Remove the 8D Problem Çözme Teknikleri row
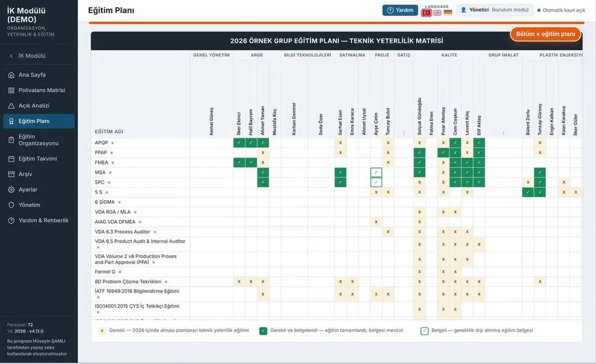The image size is (596, 364). tap(166, 282)
